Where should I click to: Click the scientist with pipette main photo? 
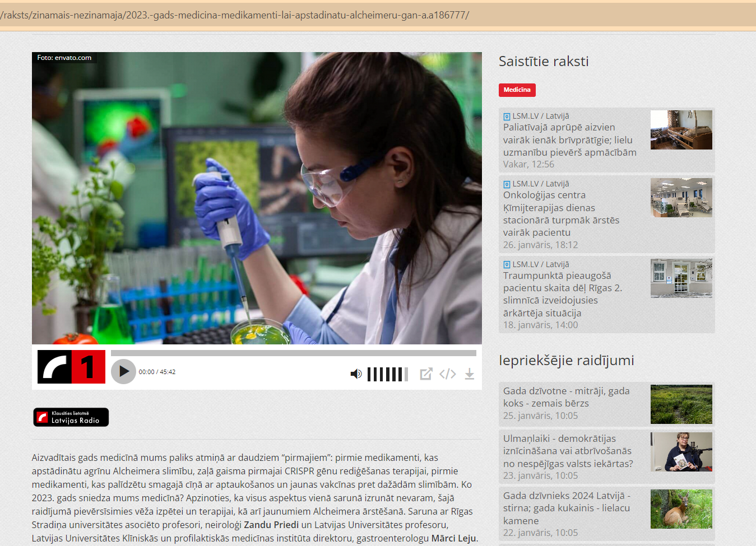(257, 198)
